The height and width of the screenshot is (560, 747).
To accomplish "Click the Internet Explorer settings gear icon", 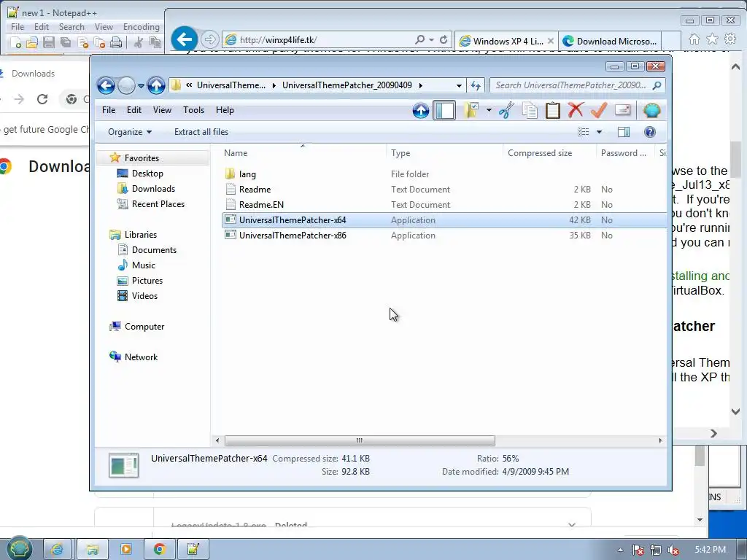I will (x=729, y=39).
